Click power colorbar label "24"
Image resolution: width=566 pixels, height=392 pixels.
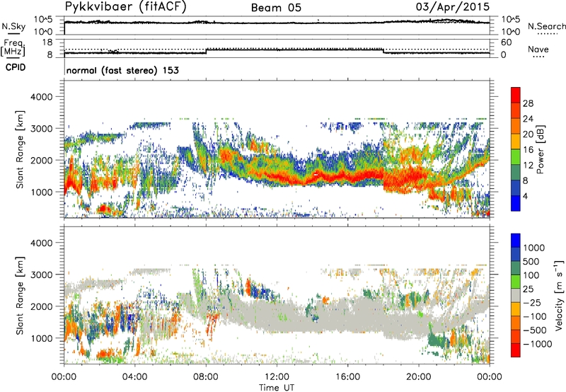[x=528, y=119]
